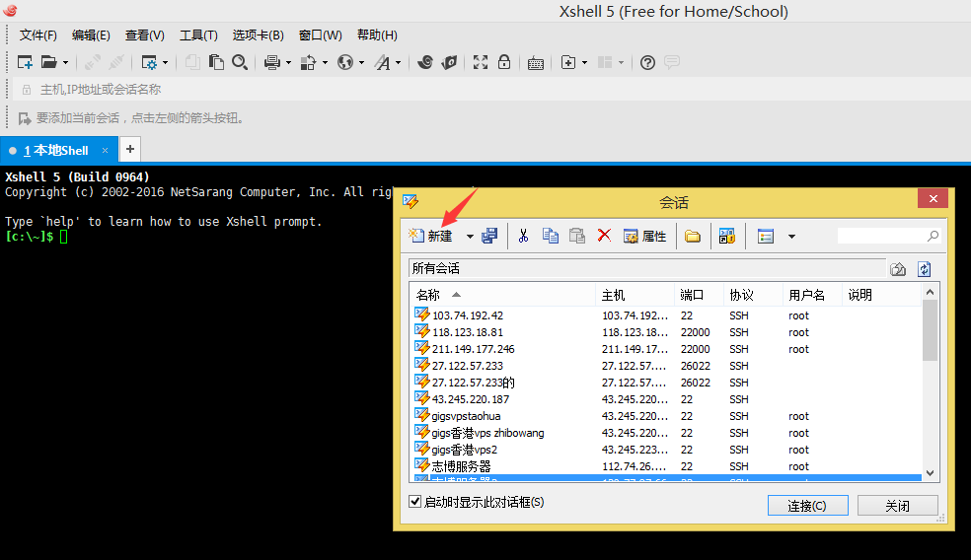The image size is (971, 560).
Task: Select the gigsvpstaohua session row
Action: coord(466,416)
